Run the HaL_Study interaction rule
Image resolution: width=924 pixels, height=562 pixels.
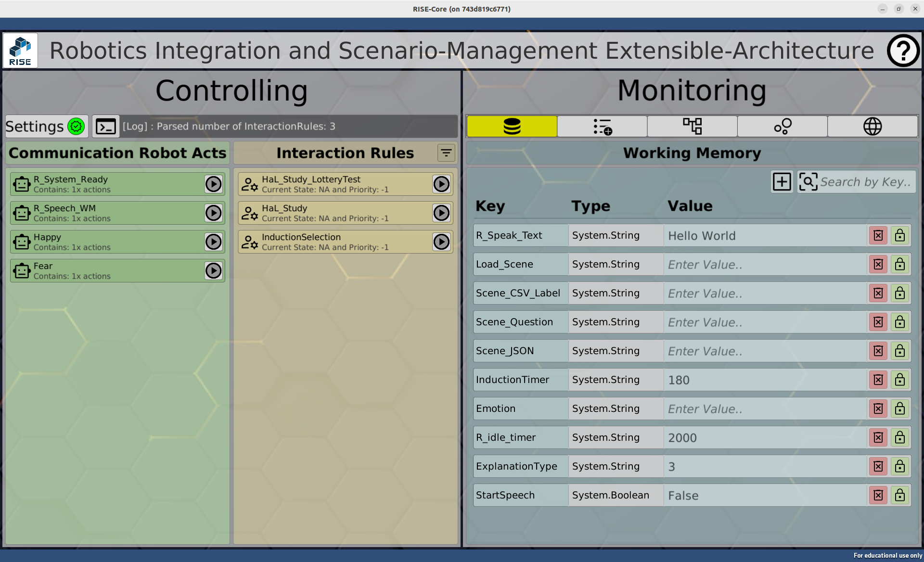[441, 213]
